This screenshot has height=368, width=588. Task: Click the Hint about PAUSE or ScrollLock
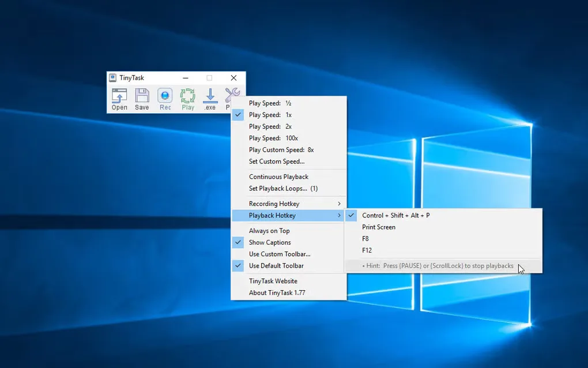(443, 265)
